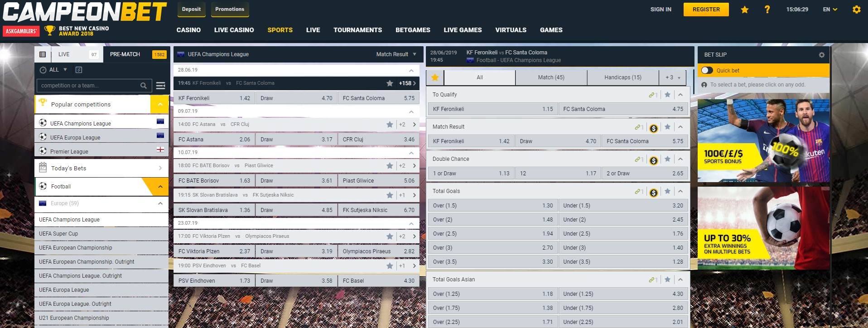
Task: Toggle the checkbox icon next to ALL filter
Action: pos(79,70)
